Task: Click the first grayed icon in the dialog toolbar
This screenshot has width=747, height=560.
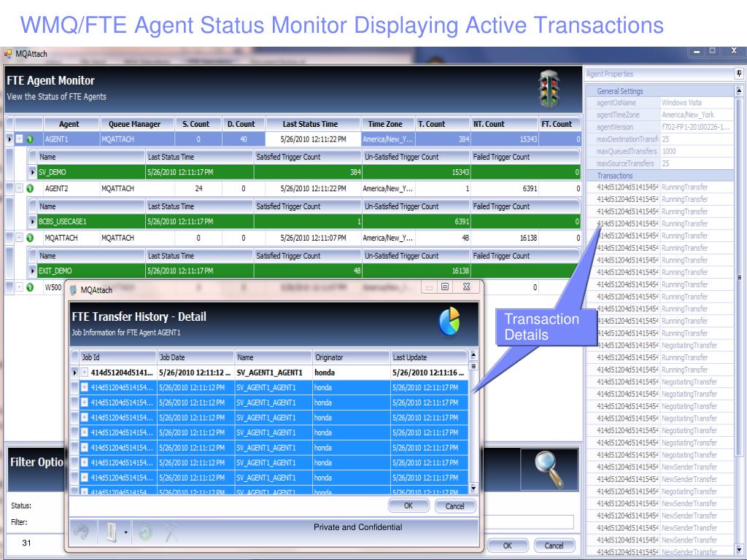Action: (82, 532)
